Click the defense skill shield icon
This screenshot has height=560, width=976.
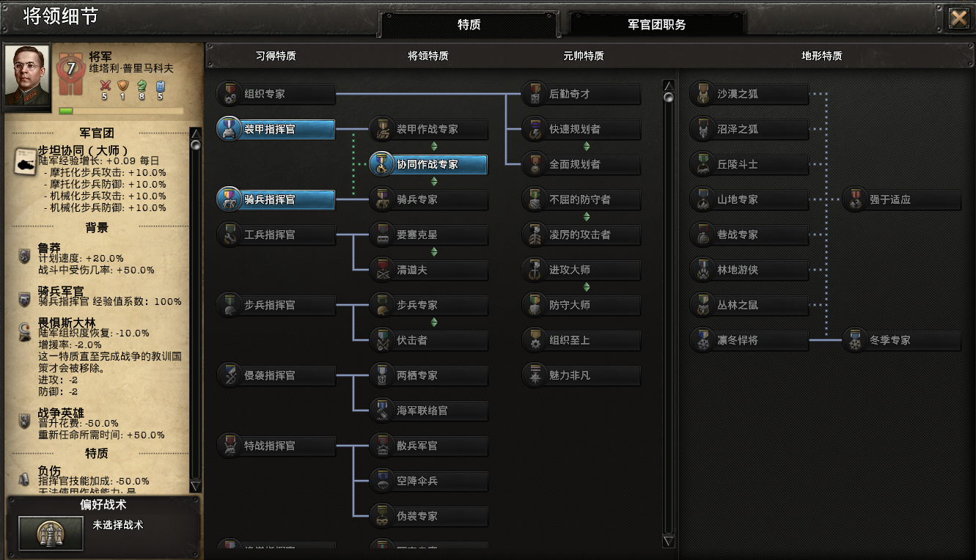(122, 85)
